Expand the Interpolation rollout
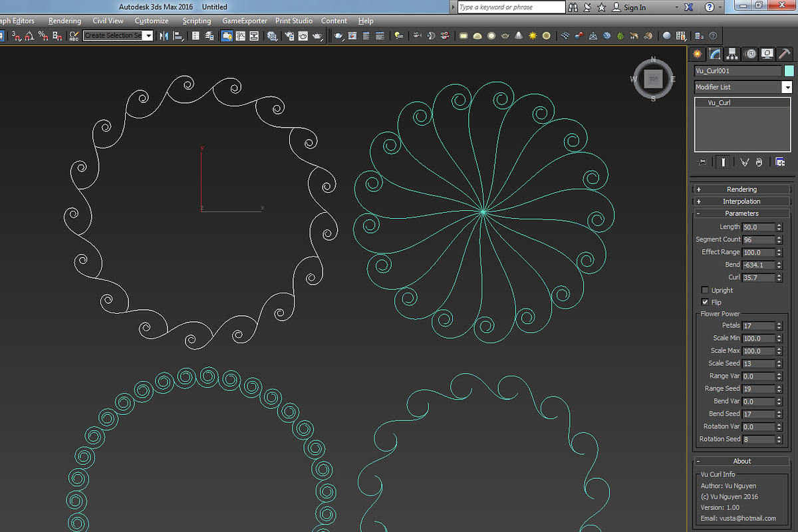Viewport: 798px width, 532px height. click(741, 201)
